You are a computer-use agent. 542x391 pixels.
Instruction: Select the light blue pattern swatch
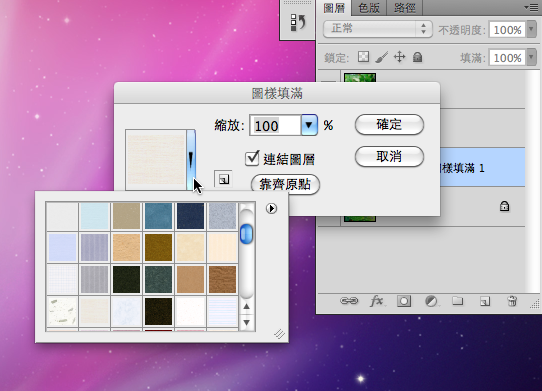(x=94, y=216)
